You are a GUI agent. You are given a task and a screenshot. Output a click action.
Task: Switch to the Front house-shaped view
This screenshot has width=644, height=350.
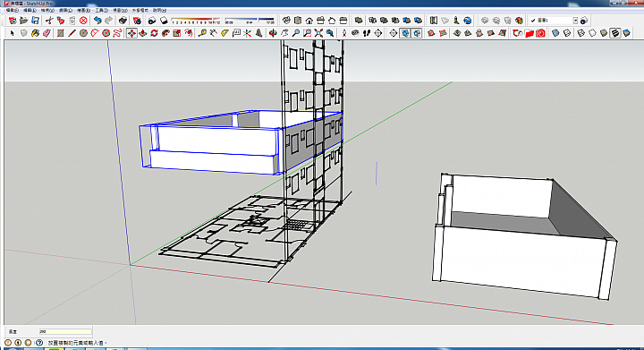click(309, 20)
